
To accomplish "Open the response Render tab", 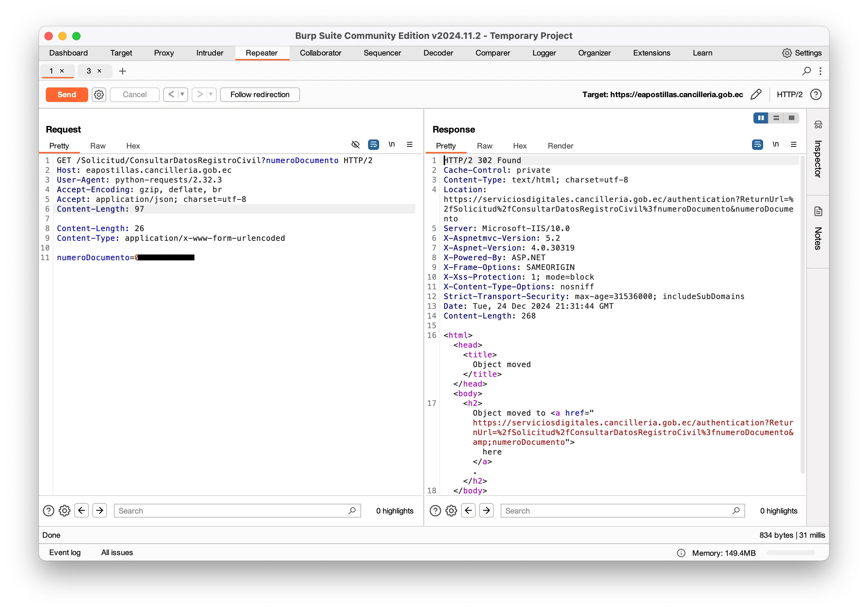I will tap(560, 146).
